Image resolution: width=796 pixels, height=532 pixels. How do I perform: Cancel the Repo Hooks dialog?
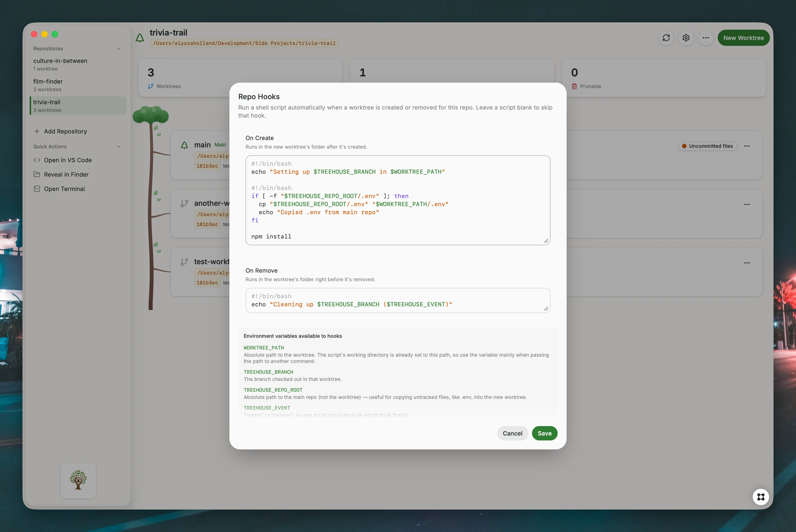click(x=512, y=433)
